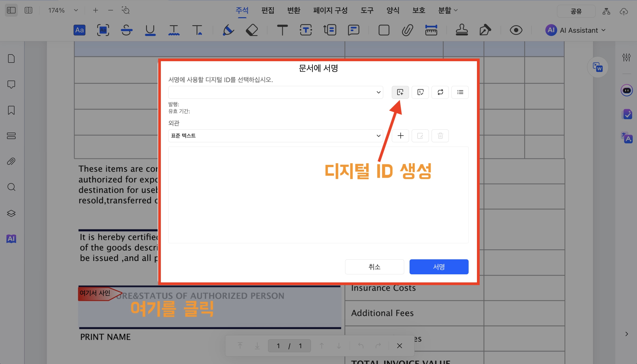
Task: Switch to the 양식 tab
Action: pos(393,10)
